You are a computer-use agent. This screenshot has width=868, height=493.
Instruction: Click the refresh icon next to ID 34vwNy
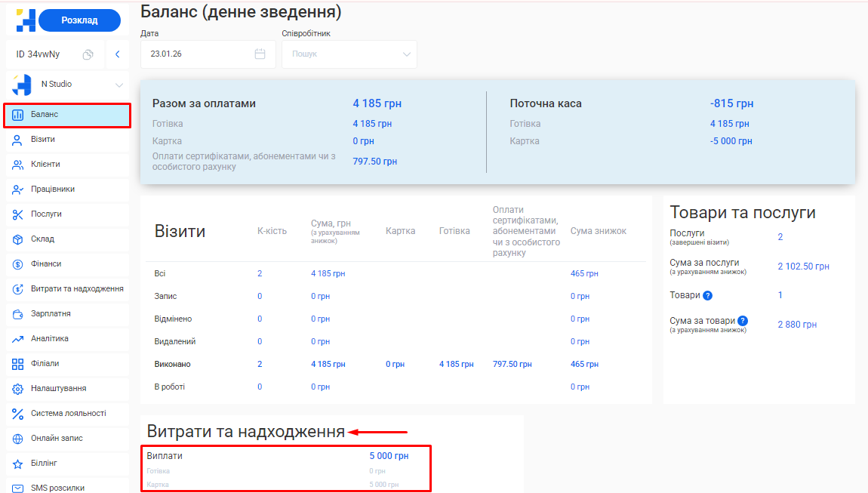(88, 54)
